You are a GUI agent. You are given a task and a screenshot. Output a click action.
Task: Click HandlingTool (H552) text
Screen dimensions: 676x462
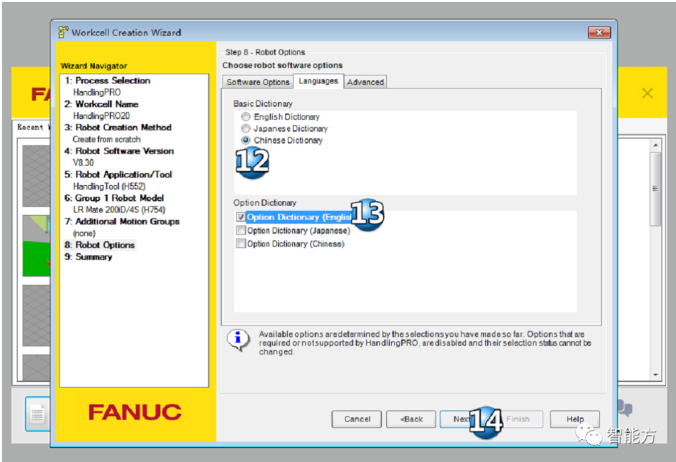click(110, 186)
